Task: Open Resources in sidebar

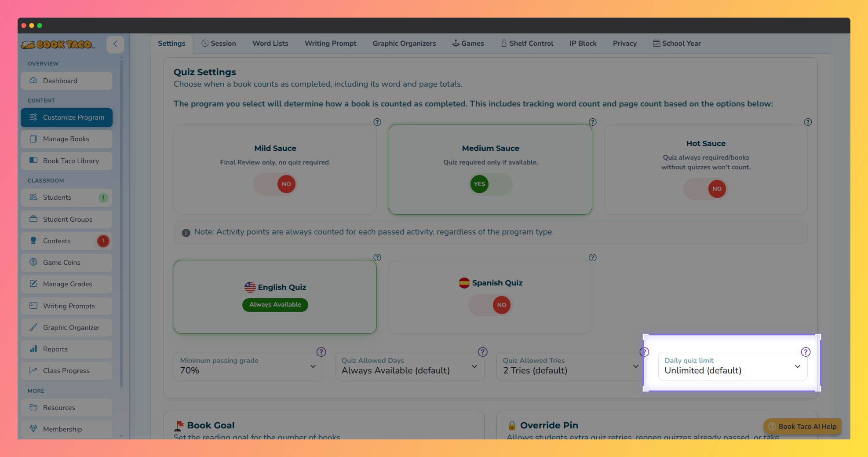Action: click(x=66, y=408)
